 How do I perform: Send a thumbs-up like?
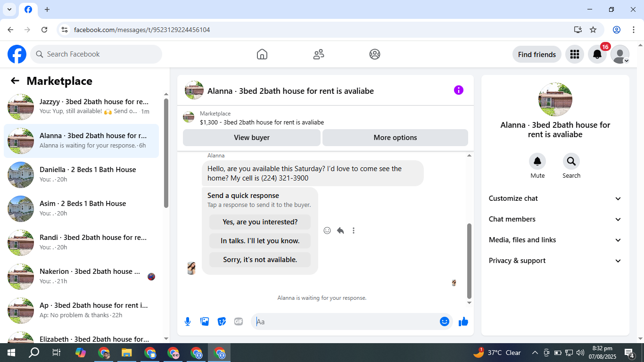[x=463, y=321]
